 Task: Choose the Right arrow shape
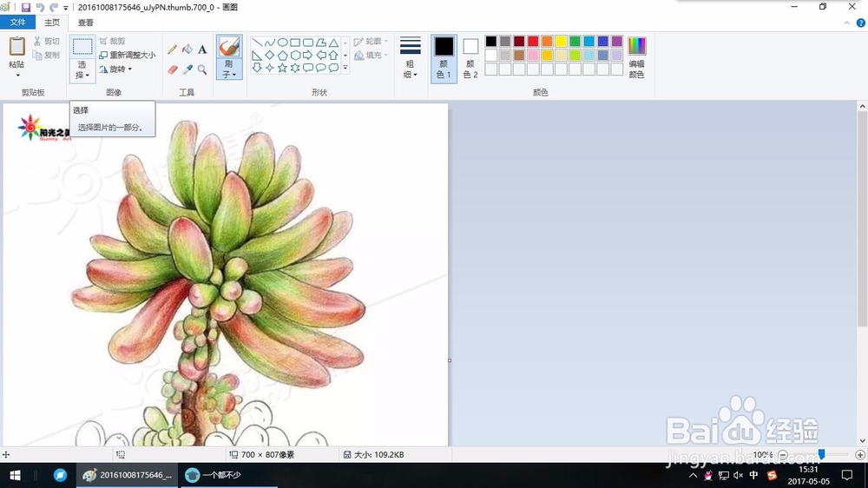pyautogui.click(x=308, y=55)
